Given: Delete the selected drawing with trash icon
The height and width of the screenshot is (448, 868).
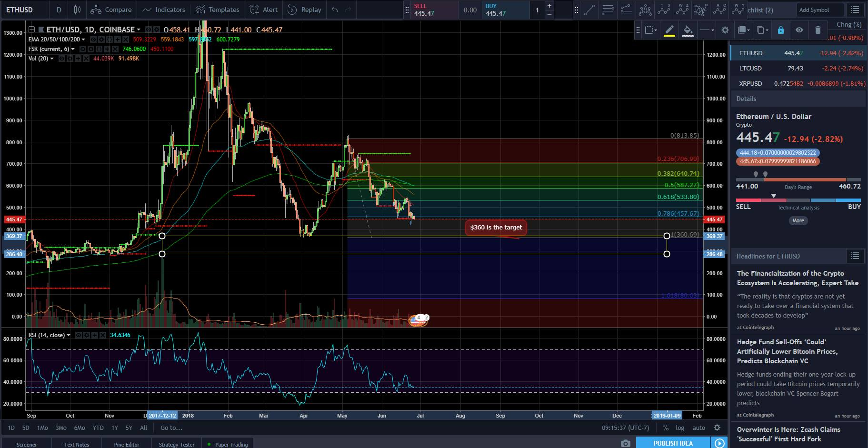Looking at the screenshot, I should point(818,30).
